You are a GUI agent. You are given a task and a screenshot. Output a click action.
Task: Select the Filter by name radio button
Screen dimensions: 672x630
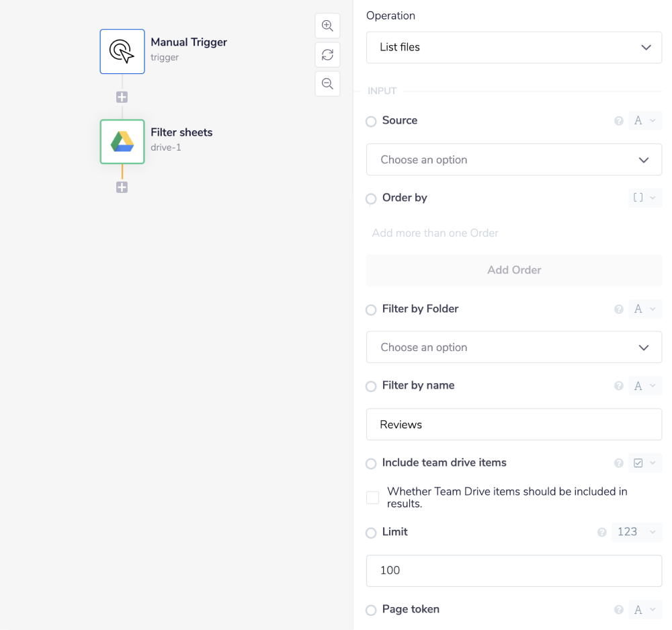pos(371,387)
